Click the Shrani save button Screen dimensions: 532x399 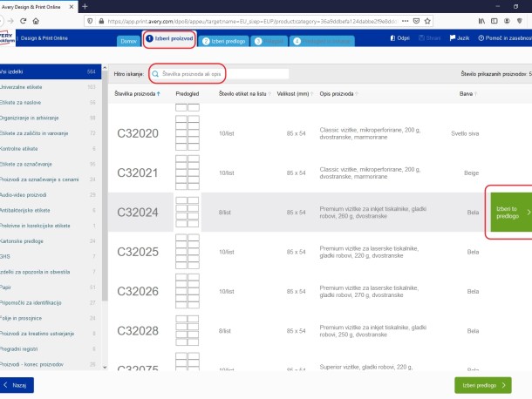[430, 38]
